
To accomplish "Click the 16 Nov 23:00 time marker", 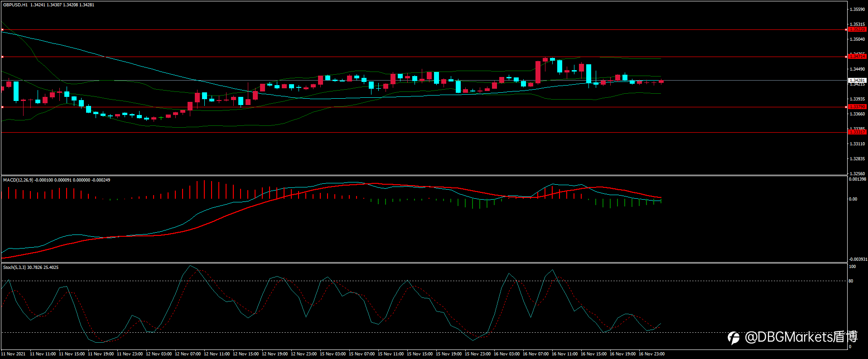I will coord(651,354).
